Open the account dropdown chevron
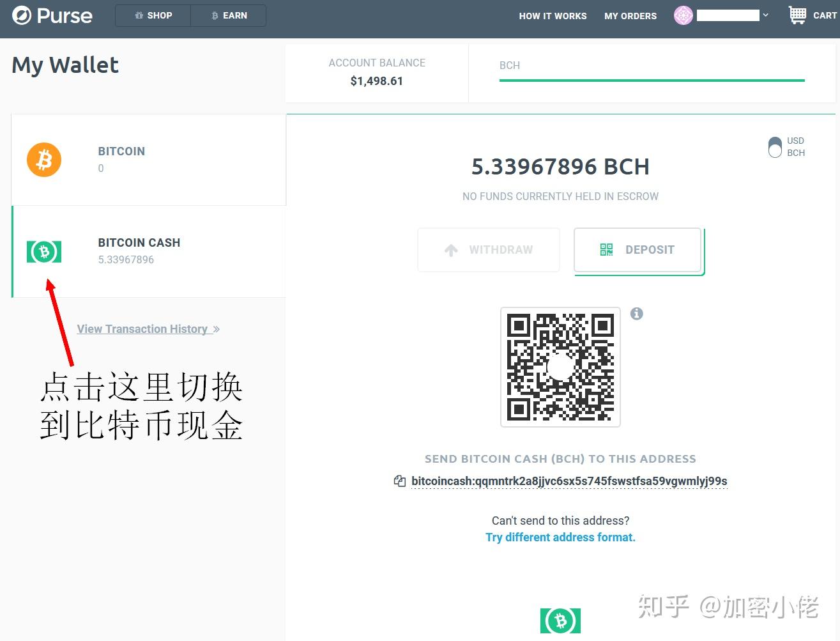Screen dimensions: 840x641 click(766, 15)
